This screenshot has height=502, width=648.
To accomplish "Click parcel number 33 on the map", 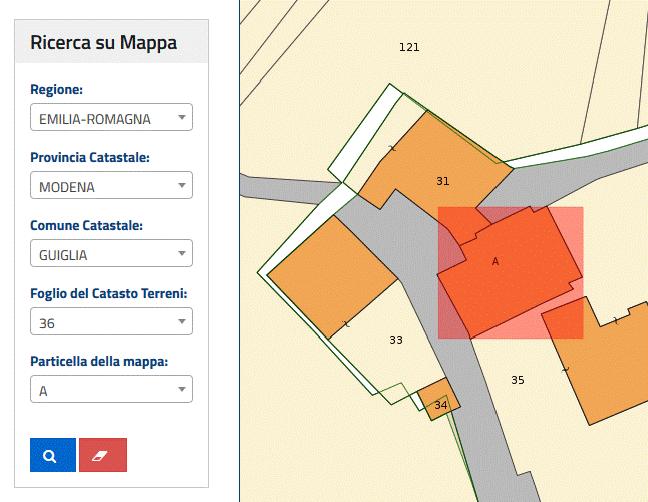I will click(x=396, y=340).
